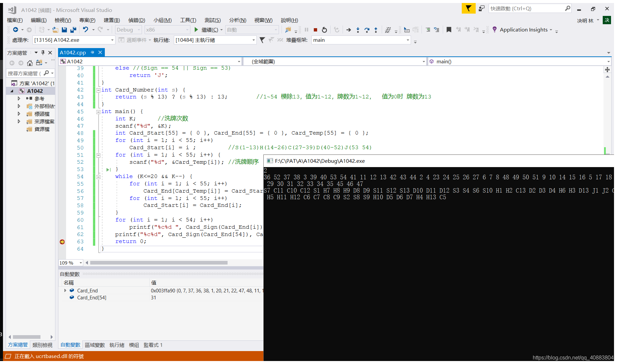
Task: Click the breakpoint marker on line 63
Action: [x=62, y=242]
